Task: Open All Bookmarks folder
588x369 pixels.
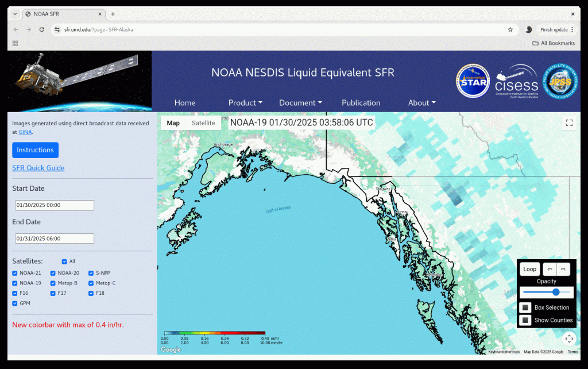Action: tap(554, 43)
